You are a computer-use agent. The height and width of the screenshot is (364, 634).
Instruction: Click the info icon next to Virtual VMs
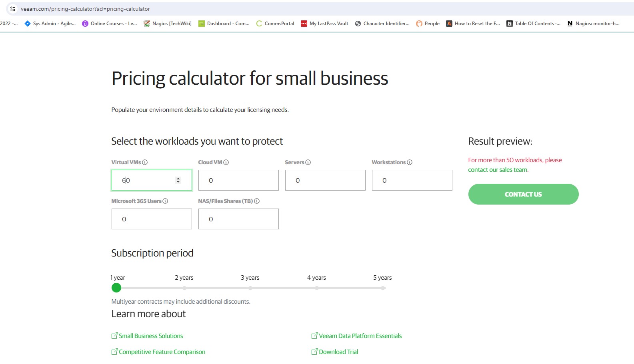145,162
